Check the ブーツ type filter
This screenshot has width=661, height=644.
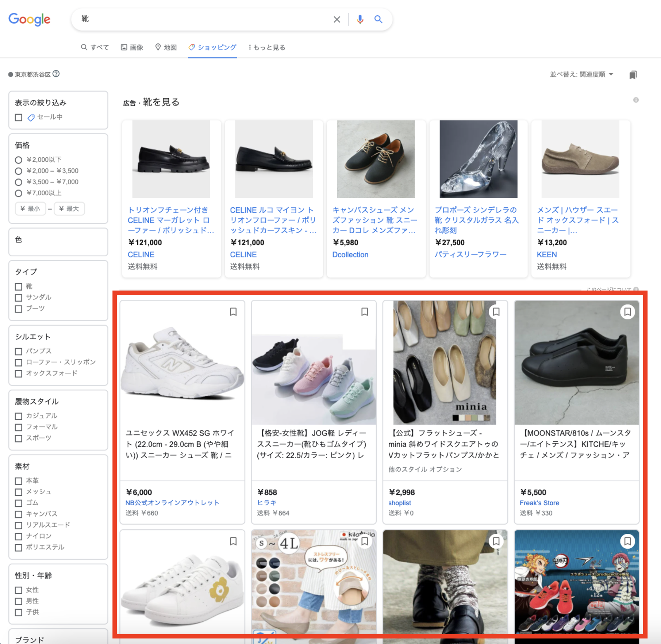[x=19, y=309]
